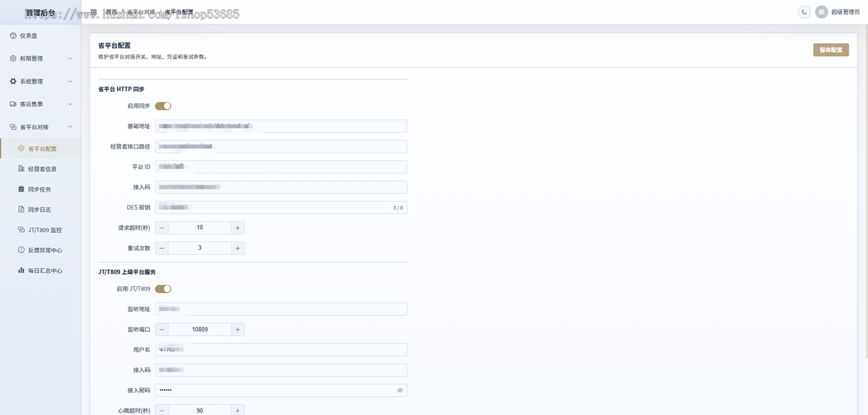This screenshot has width=868, height=415.
Task: Increase 监听端口 with the plus button
Action: point(237,330)
